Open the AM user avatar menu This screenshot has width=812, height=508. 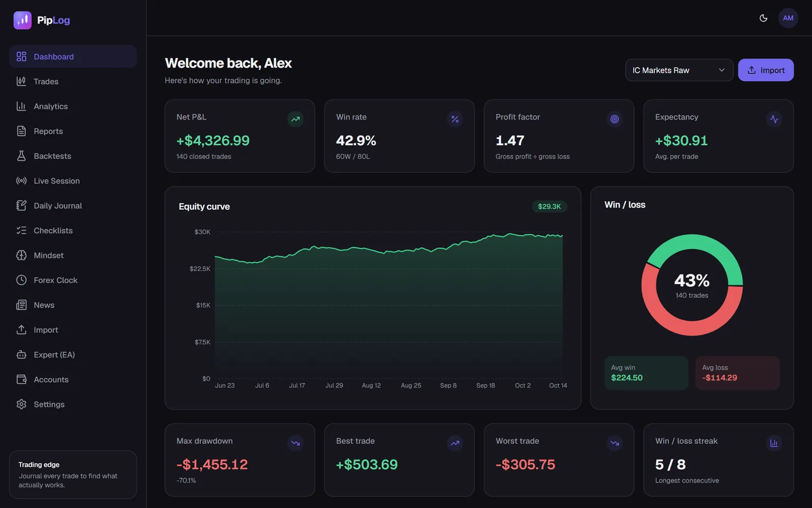pyautogui.click(x=788, y=18)
